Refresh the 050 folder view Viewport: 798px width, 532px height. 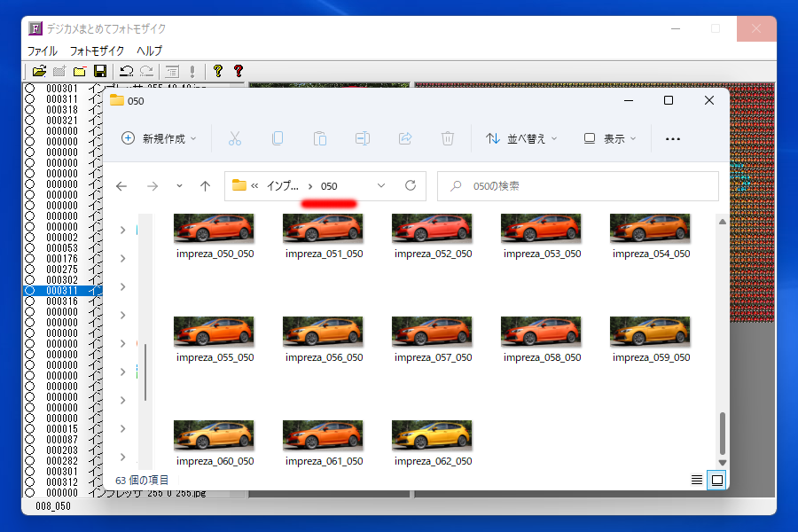pyautogui.click(x=411, y=186)
